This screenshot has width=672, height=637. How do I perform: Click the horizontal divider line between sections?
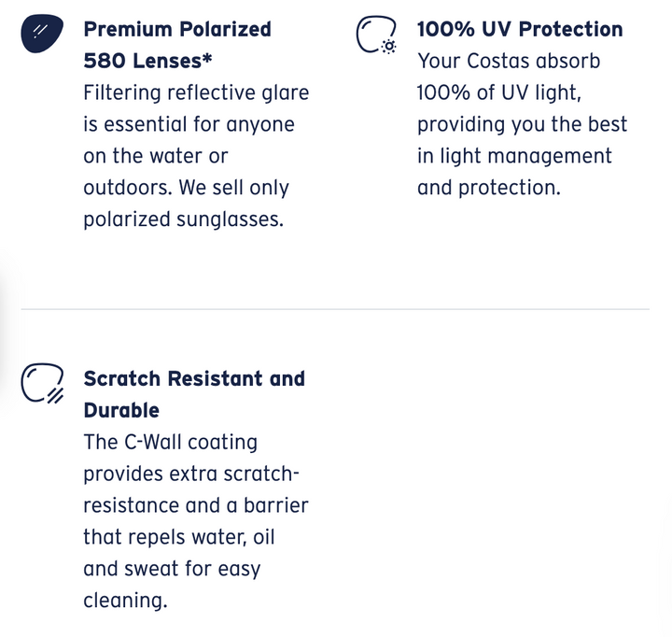[x=335, y=308]
